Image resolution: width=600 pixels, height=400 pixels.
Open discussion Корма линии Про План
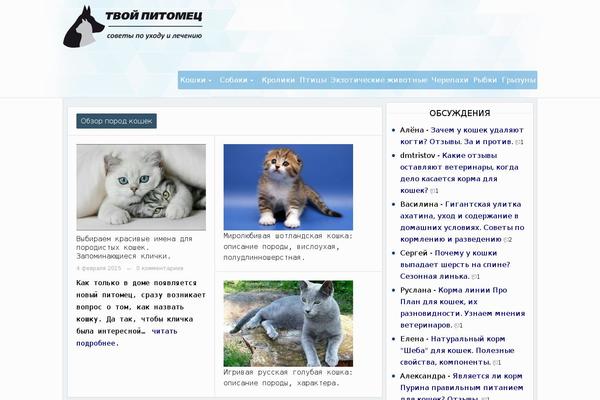(x=463, y=307)
